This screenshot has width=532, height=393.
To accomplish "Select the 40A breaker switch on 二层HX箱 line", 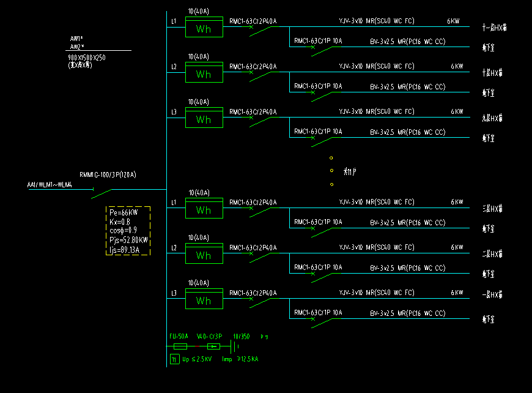I will click(260, 258).
